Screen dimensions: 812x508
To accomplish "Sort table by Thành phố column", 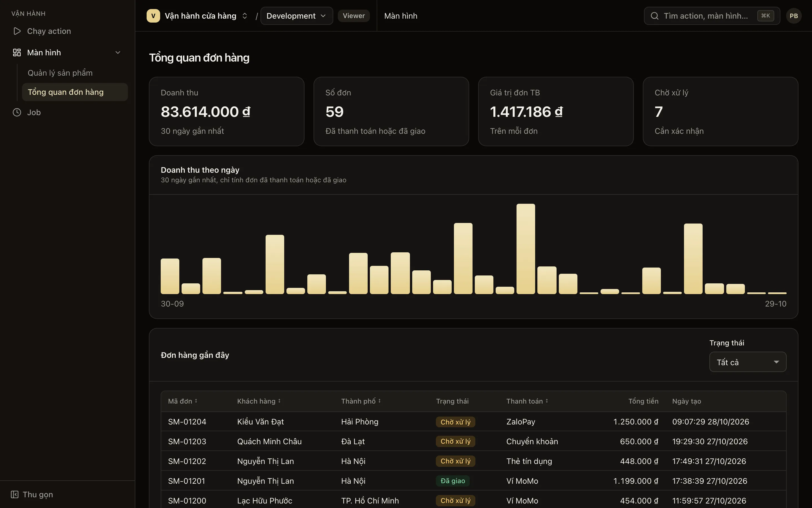I will coord(361,401).
